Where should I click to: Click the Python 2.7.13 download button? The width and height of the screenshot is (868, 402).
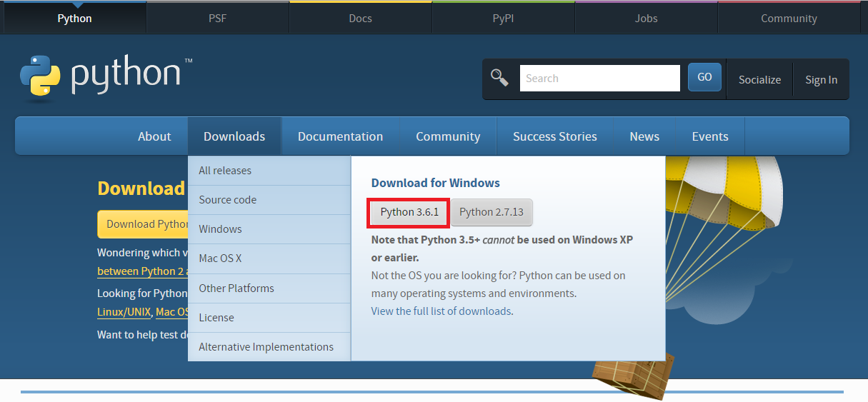[492, 212]
